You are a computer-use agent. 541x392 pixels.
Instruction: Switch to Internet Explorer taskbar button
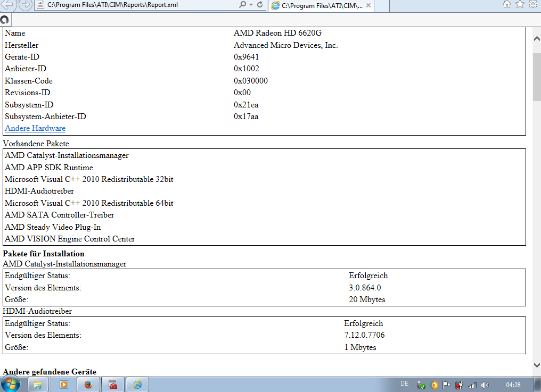coord(137,385)
